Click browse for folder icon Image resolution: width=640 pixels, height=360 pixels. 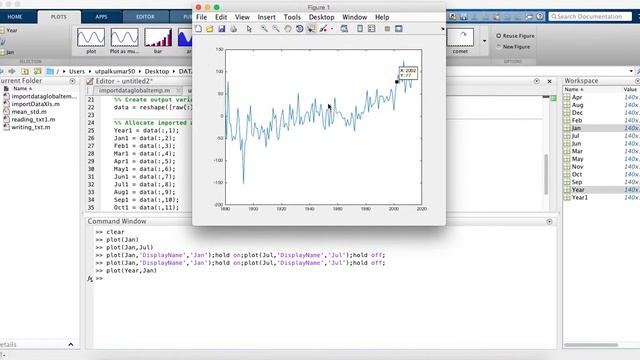pos(38,71)
